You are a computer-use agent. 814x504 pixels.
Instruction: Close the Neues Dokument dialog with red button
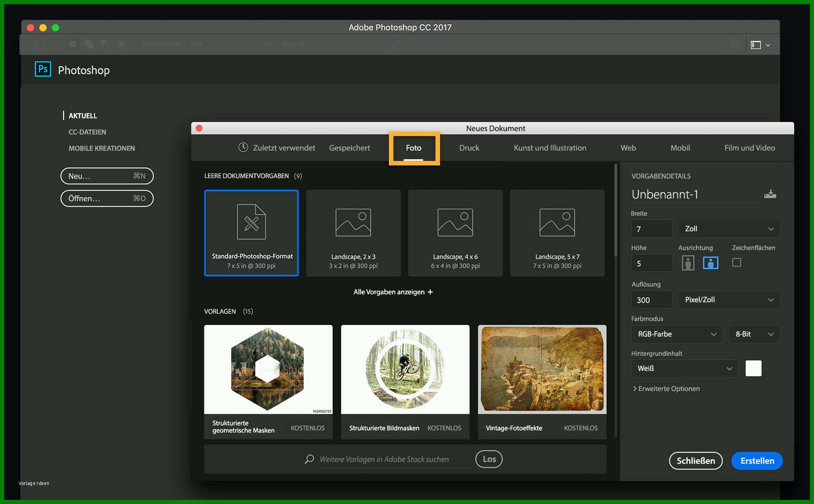pyautogui.click(x=199, y=128)
